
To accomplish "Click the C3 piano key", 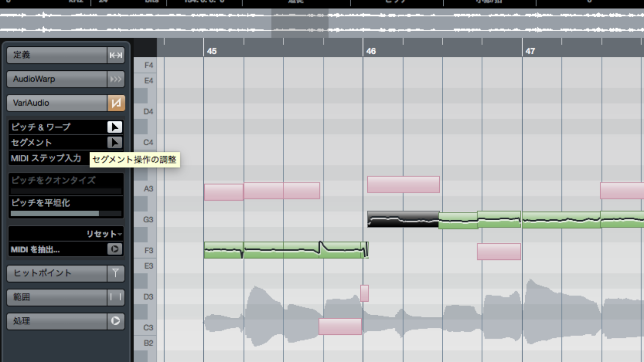I will tap(145, 327).
